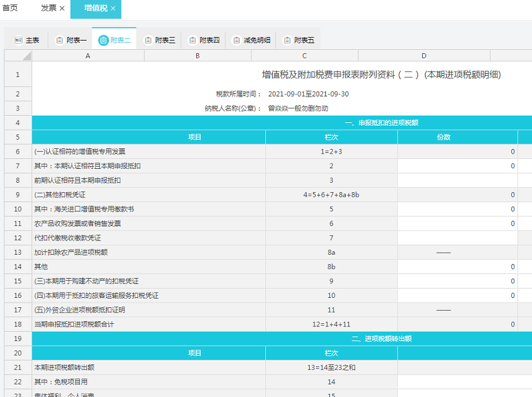The width and height of the screenshot is (532, 397).
Task: Click 份数 cell for 农产品收购发票或者销售发票
Action: pos(458,223)
